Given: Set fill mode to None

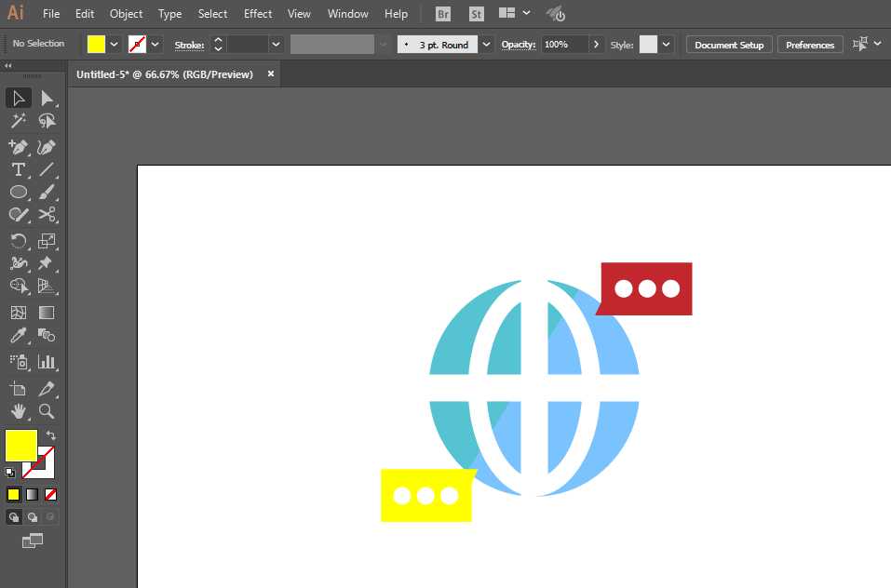Looking at the screenshot, I should (50, 495).
